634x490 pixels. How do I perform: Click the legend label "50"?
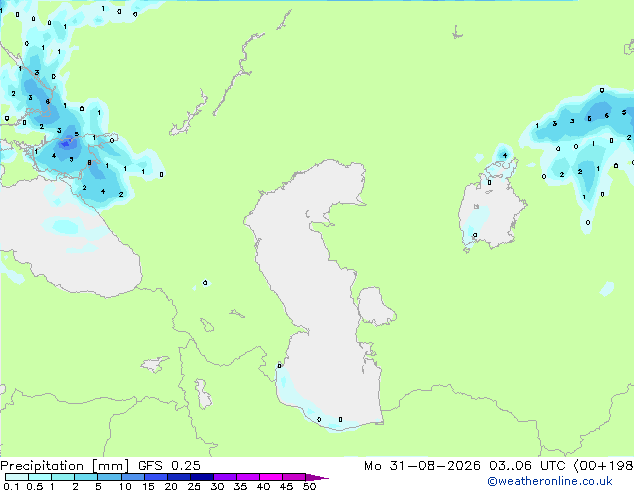[310, 486]
